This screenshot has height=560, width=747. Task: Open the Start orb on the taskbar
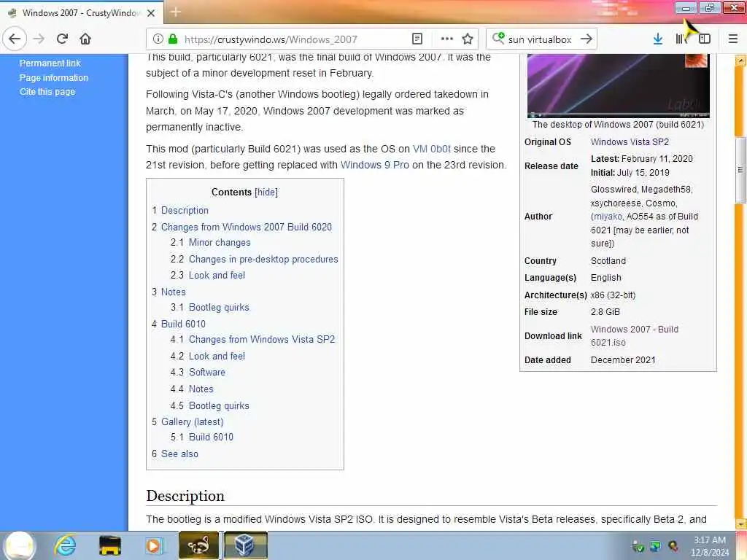(20, 545)
